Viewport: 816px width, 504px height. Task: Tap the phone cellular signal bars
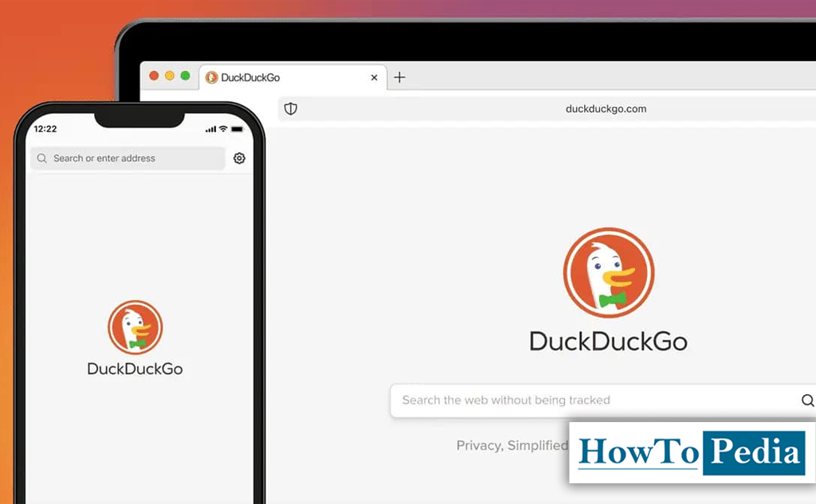click(x=210, y=129)
